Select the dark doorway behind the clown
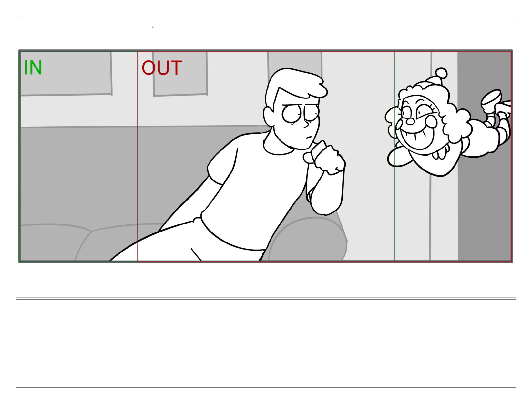The image size is (532, 412). click(484, 156)
